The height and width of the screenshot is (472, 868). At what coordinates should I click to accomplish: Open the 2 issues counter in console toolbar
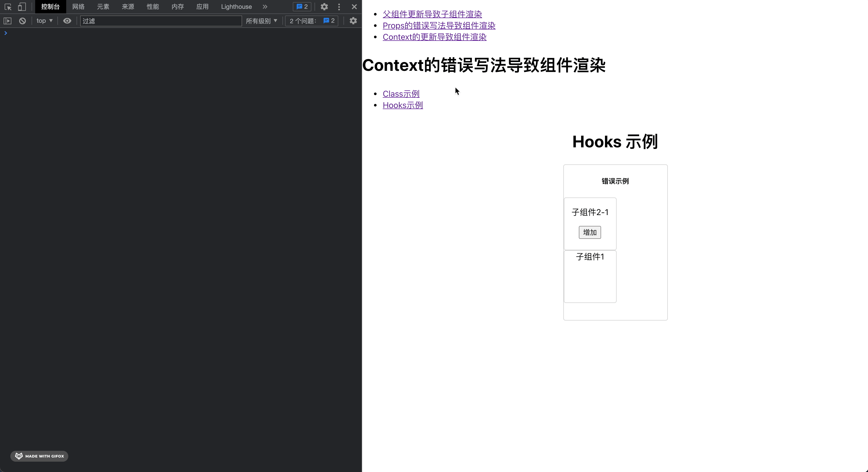[x=312, y=21]
